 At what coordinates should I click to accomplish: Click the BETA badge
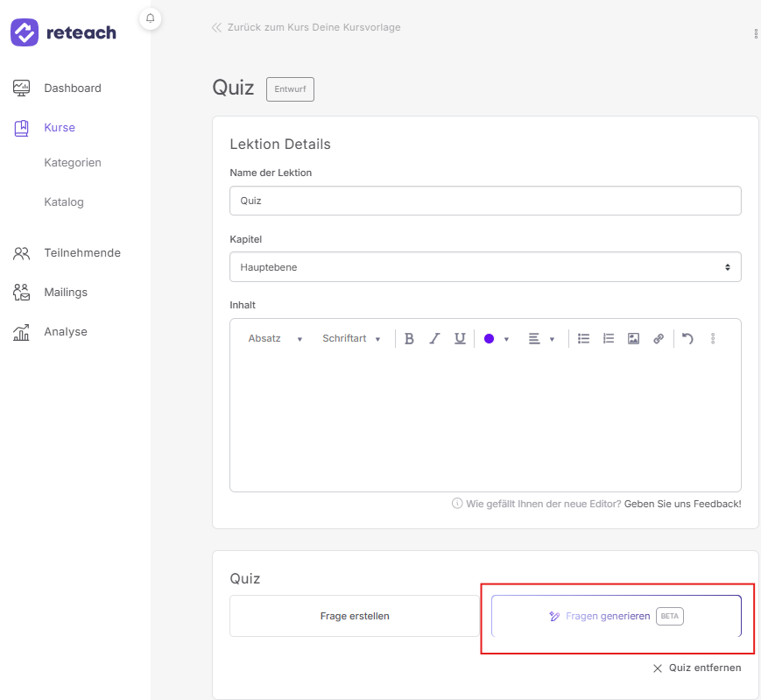coord(670,616)
